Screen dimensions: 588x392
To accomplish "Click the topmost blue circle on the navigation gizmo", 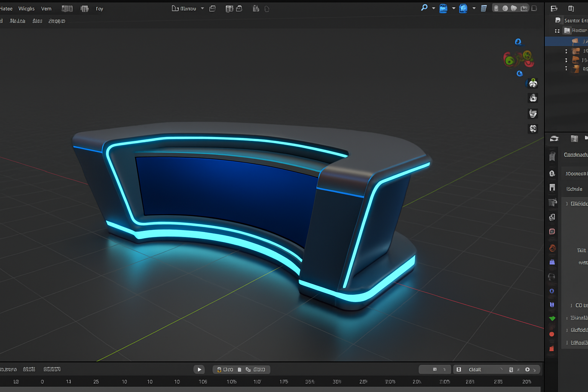I will click(x=518, y=42).
